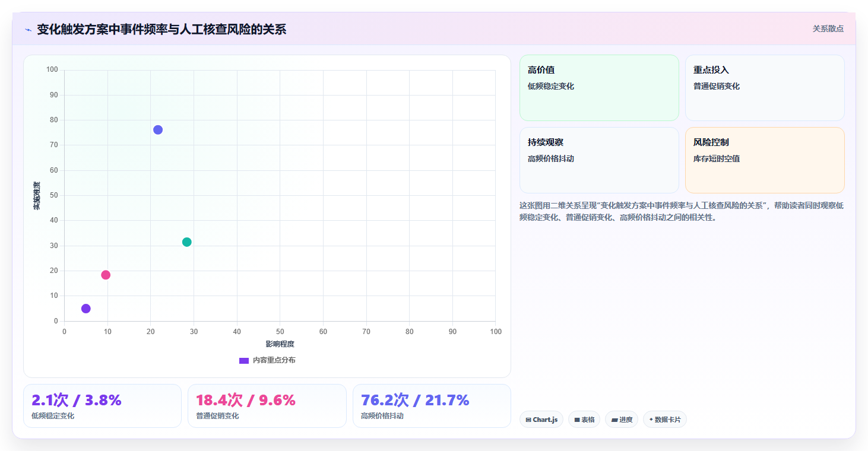
Task: Click the 实施难度 y-axis title
Action: click(x=37, y=196)
